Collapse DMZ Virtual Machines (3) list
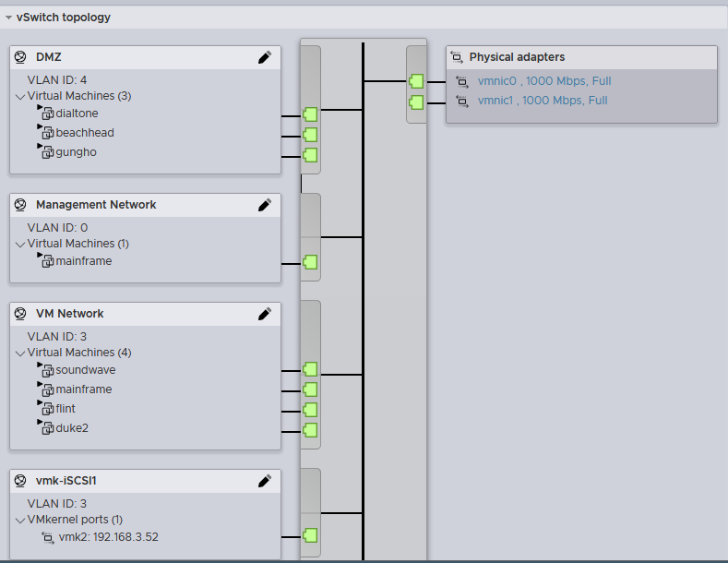The width and height of the screenshot is (728, 563). [x=20, y=97]
